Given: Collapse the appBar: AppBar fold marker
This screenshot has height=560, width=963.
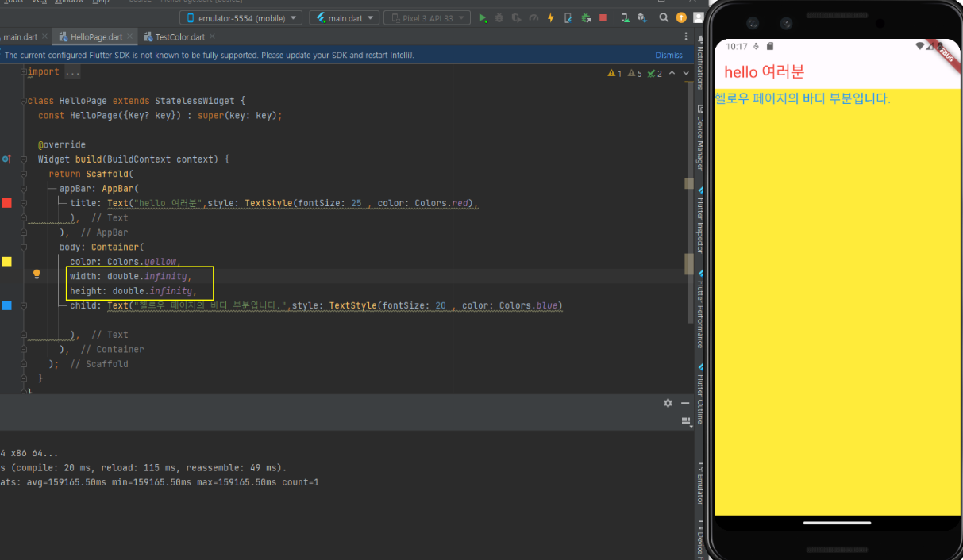Looking at the screenshot, I should (x=24, y=189).
